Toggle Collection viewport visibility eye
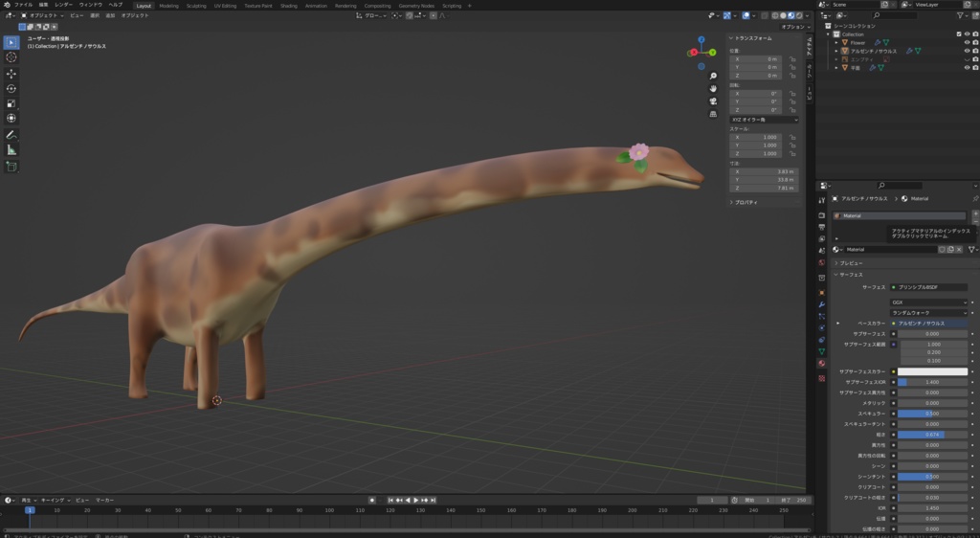980x538 pixels. point(967,34)
